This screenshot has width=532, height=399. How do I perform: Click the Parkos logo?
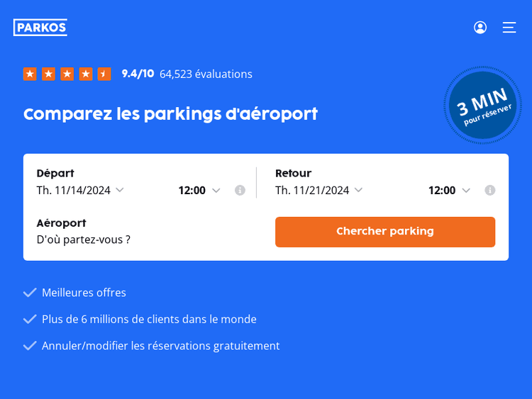pyautogui.click(x=40, y=28)
